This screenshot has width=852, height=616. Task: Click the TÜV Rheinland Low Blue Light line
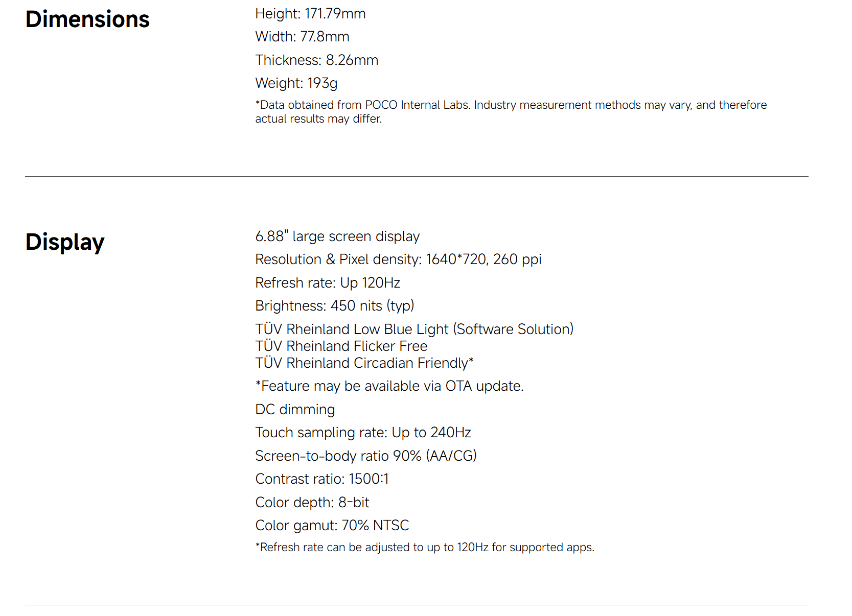[x=414, y=329]
